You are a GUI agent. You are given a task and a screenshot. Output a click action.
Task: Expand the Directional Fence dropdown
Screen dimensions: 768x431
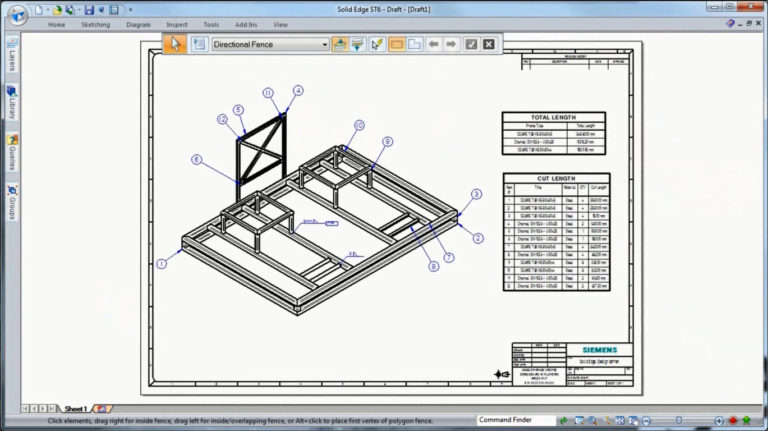point(324,44)
